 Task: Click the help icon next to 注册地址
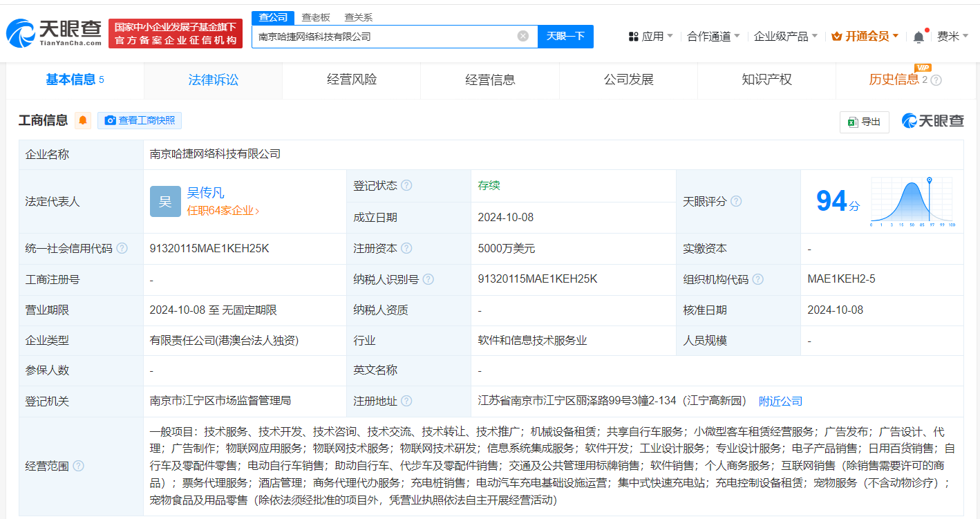pyautogui.click(x=406, y=401)
